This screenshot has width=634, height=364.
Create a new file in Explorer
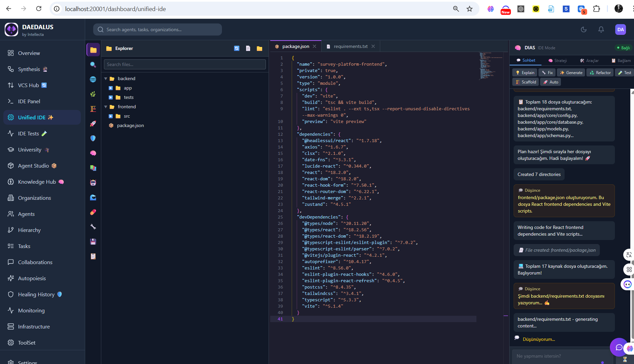248,48
